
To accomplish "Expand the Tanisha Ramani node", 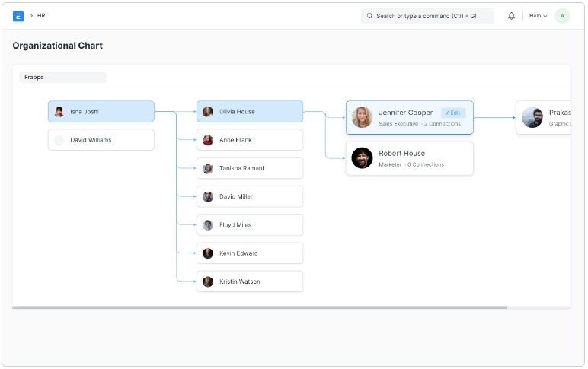I will point(249,168).
